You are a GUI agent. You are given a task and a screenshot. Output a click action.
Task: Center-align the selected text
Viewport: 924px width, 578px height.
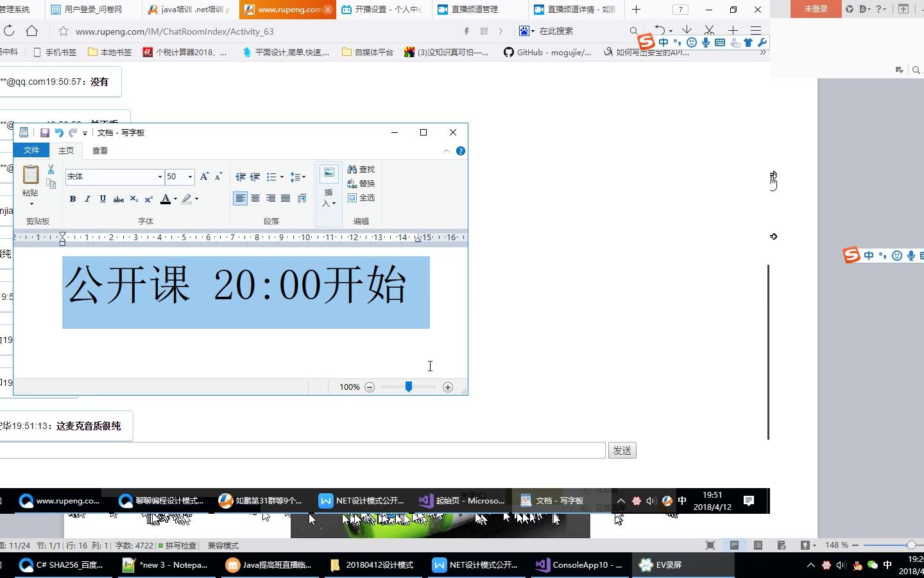(x=255, y=199)
